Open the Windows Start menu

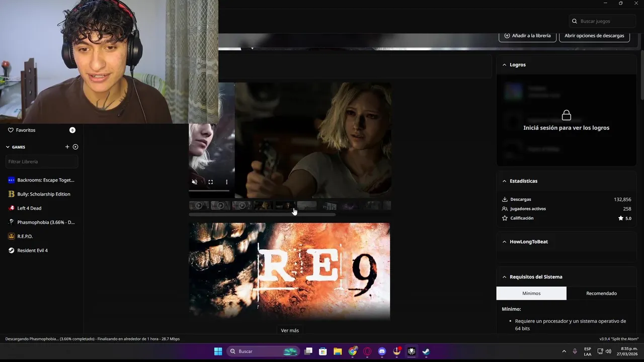(x=218, y=351)
